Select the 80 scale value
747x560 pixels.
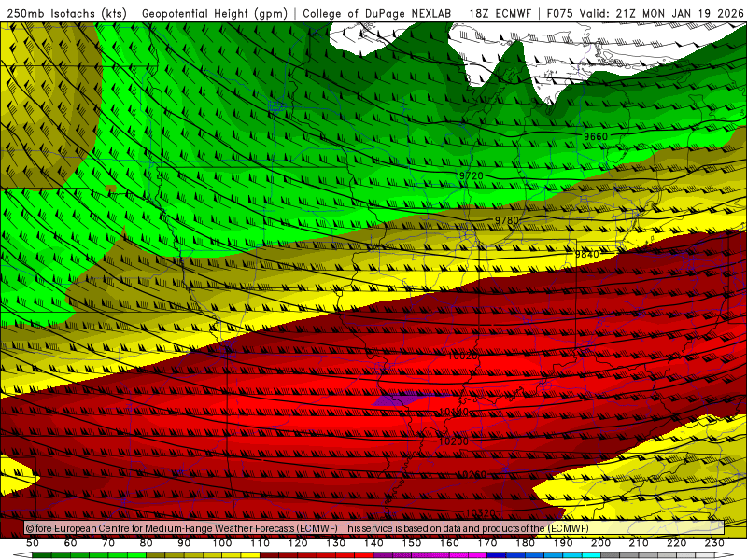pos(147,543)
